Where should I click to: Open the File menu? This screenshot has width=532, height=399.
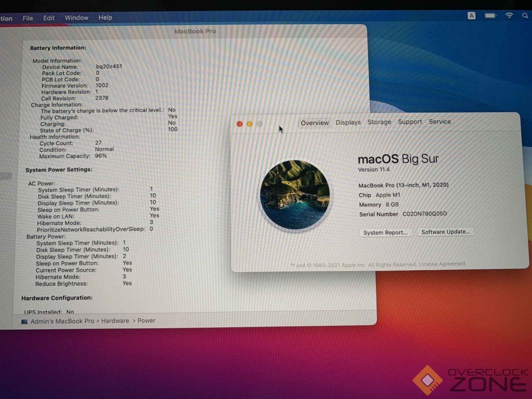(28, 18)
